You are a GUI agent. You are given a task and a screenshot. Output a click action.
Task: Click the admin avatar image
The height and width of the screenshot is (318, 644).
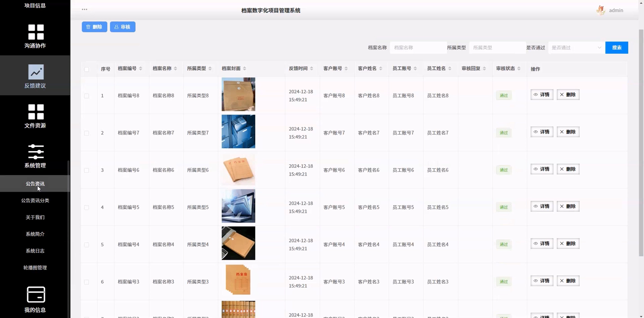[x=601, y=10]
